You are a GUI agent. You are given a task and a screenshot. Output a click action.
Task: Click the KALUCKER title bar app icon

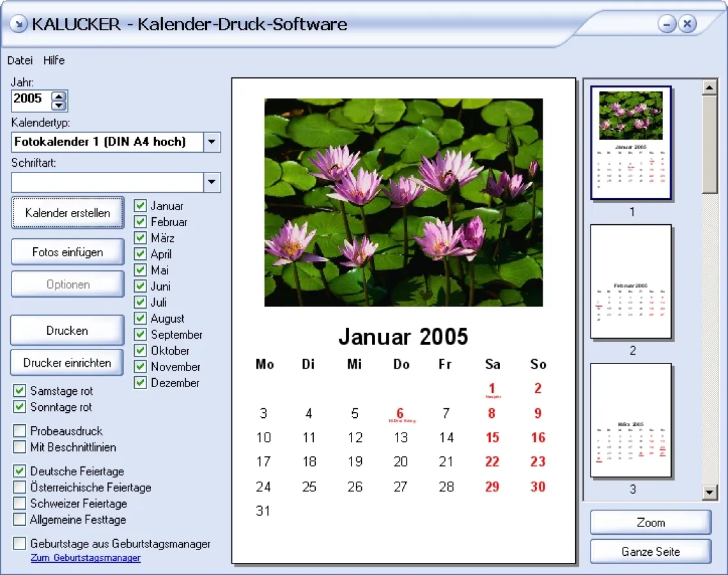coord(19,24)
